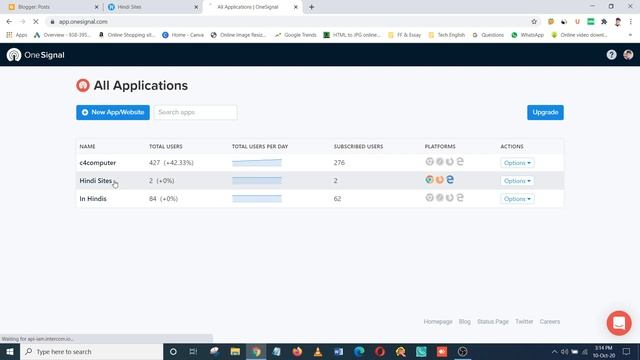Click the Windows taskbar search box

click(x=91, y=351)
